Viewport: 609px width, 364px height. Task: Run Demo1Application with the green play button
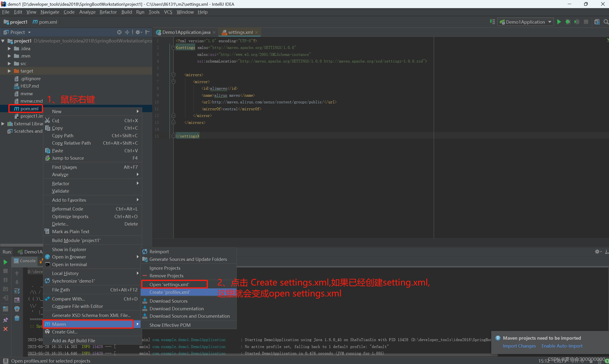(559, 22)
